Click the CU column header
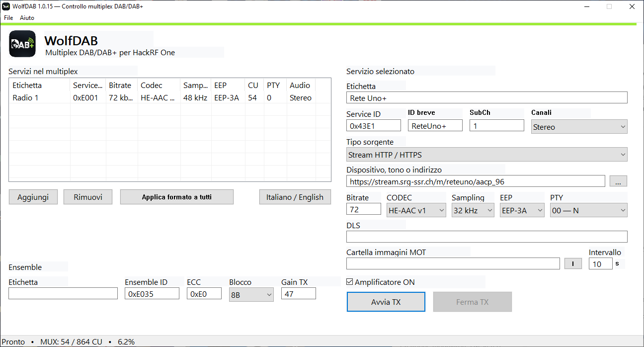The width and height of the screenshot is (644, 347). pyautogui.click(x=254, y=85)
